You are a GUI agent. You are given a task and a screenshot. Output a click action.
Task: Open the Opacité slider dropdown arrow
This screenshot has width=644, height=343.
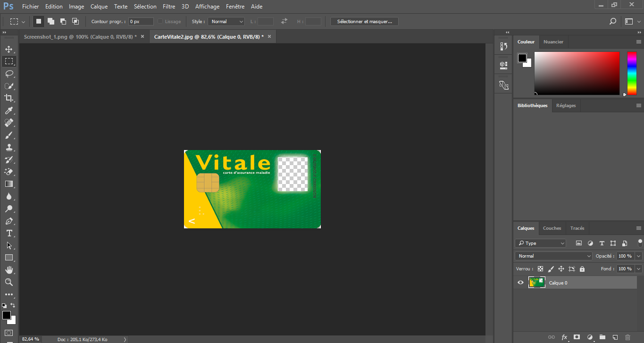point(638,256)
